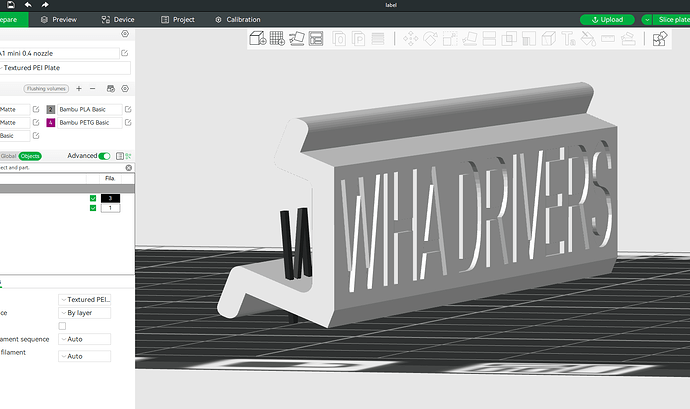Click the magenta filament 4 color swatch
This screenshot has height=409, width=690.
coord(51,122)
